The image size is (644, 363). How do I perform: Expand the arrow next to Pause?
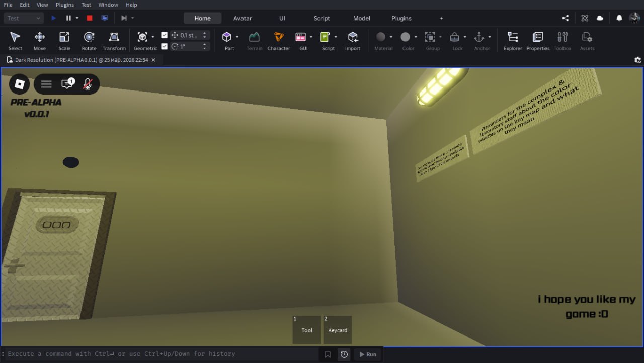tap(77, 18)
